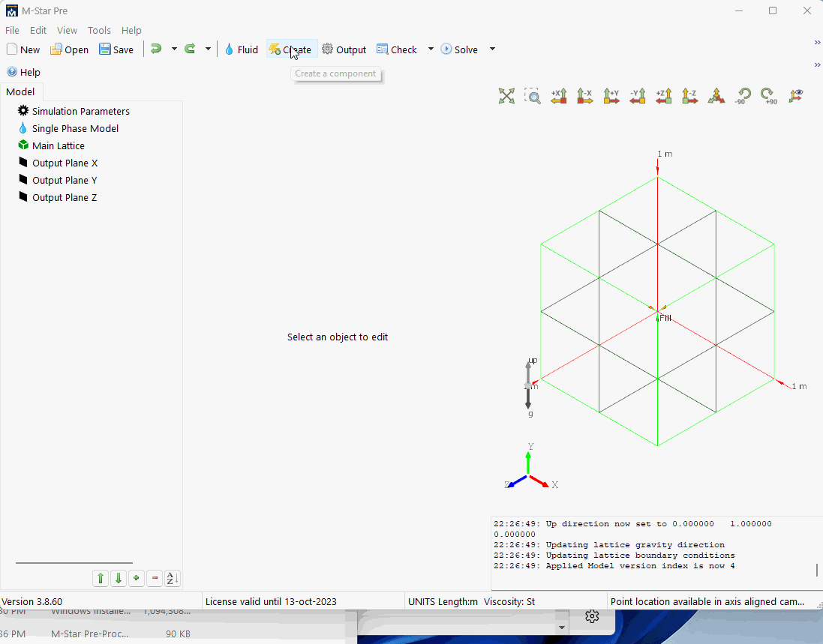Switch to the Model tab
Viewport: 823px width, 644px height.
pos(20,91)
